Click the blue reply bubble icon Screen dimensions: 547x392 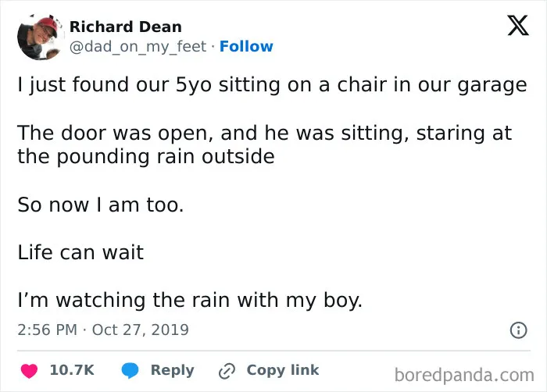click(130, 370)
